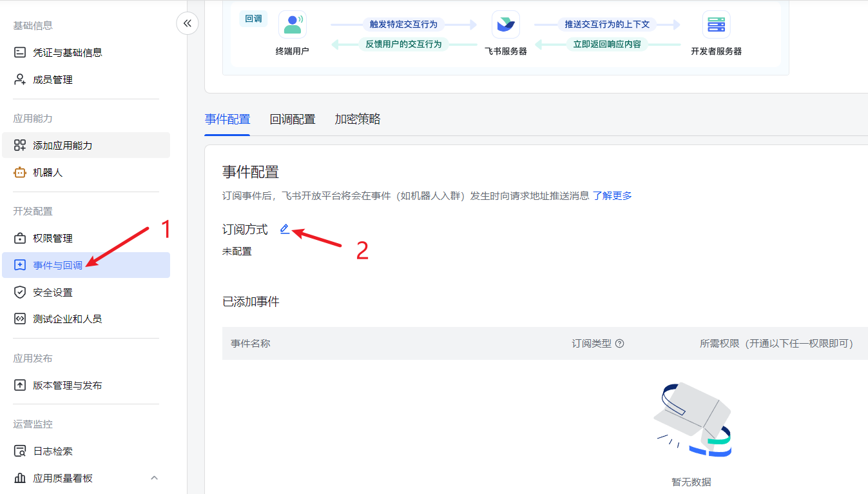The image size is (868, 494).
Task: Click the 凭证与基础信息 card icon
Action: point(20,52)
